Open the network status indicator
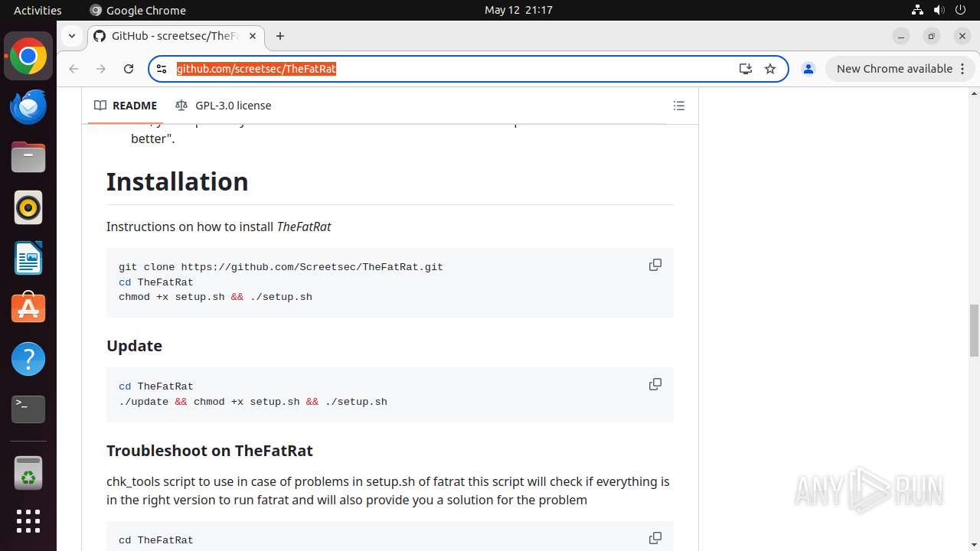The height and width of the screenshot is (551, 980). click(x=917, y=10)
